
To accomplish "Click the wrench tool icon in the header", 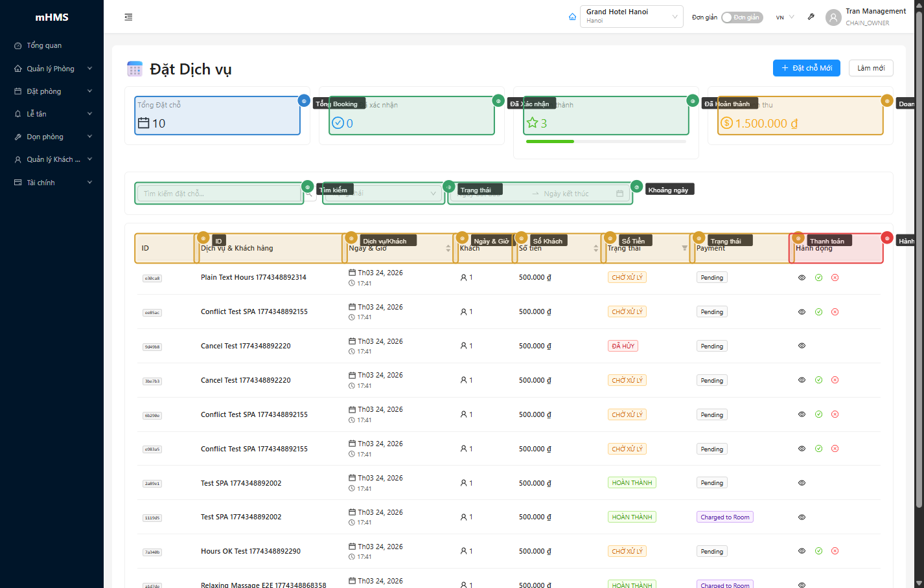I will click(811, 17).
